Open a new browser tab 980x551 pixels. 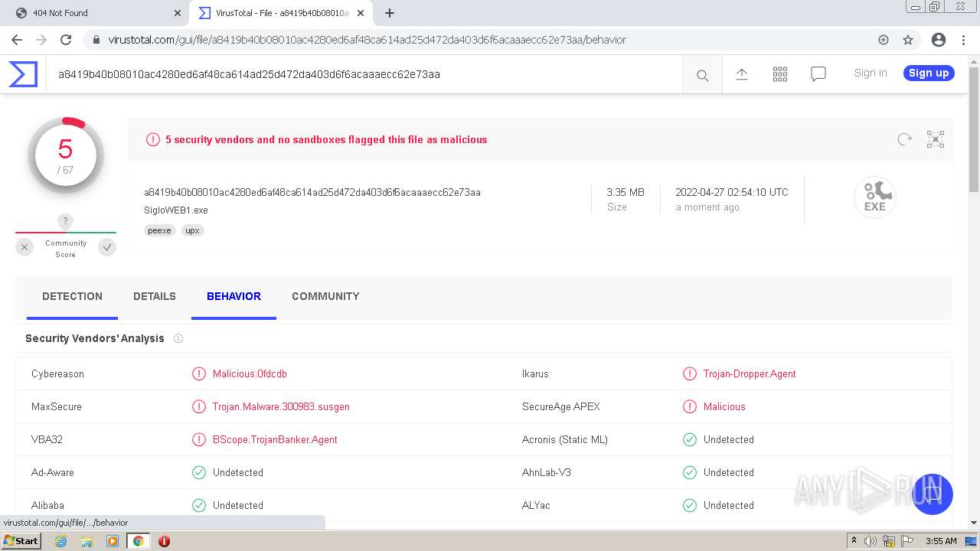[390, 13]
